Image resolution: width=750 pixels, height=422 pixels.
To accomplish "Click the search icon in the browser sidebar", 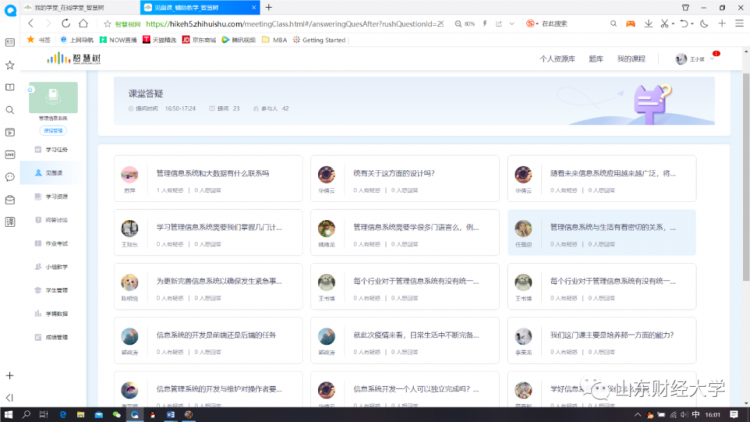I will pos(10,110).
